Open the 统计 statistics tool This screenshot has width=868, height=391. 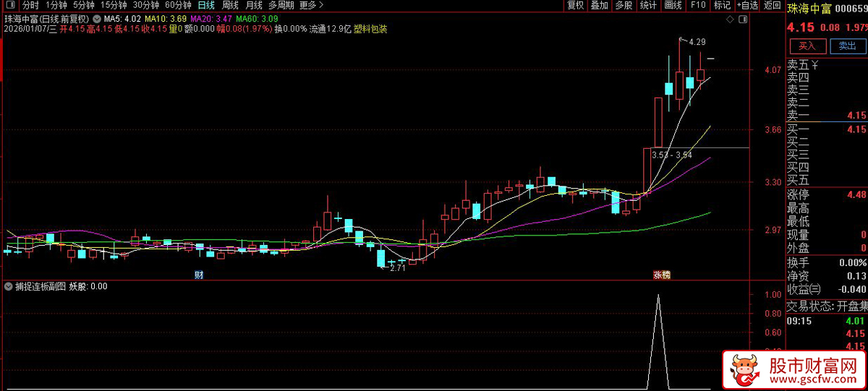648,5
